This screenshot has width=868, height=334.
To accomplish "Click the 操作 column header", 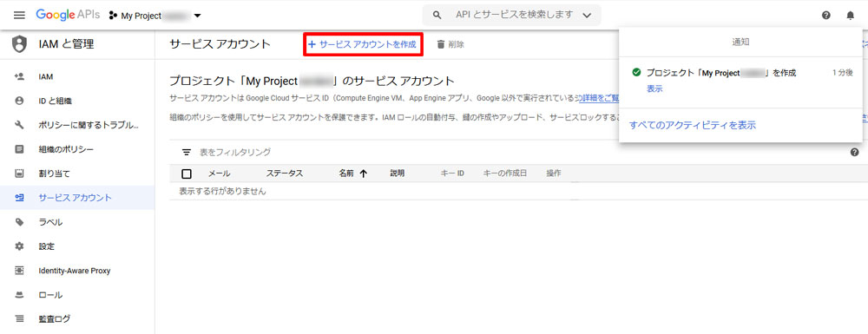I will point(554,174).
